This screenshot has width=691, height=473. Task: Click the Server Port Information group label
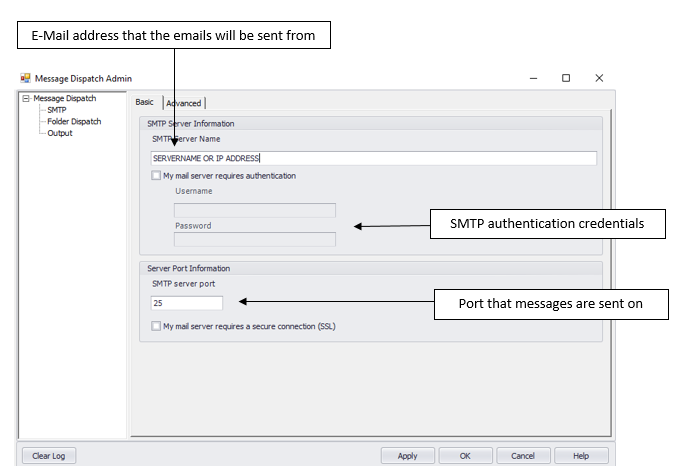pyautogui.click(x=189, y=268)
